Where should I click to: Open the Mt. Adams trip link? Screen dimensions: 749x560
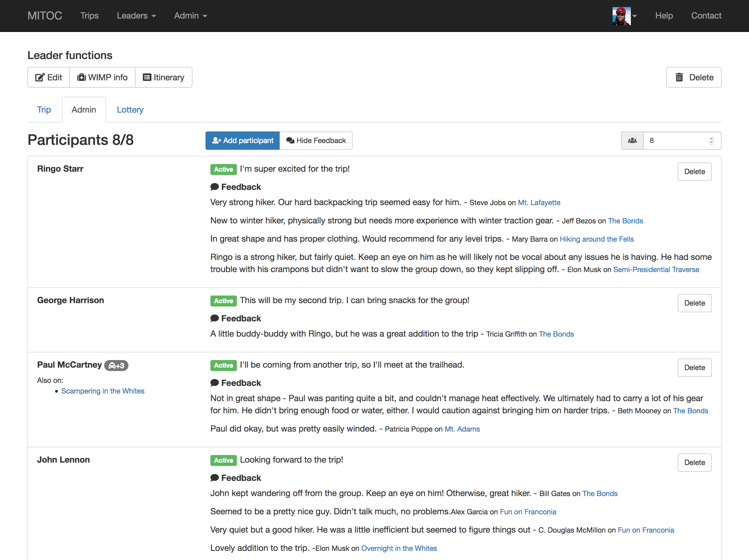pyautogui.click(x=462, y=429)
